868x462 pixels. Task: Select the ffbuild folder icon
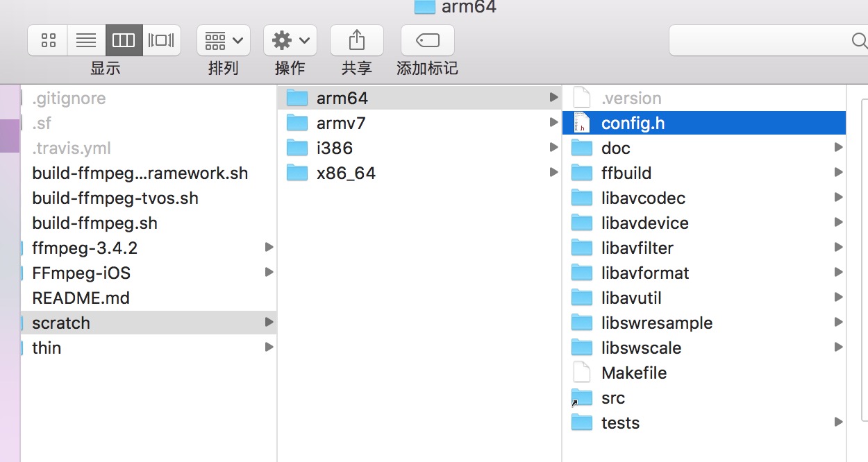pyautogui.click(x=582, y=173)
